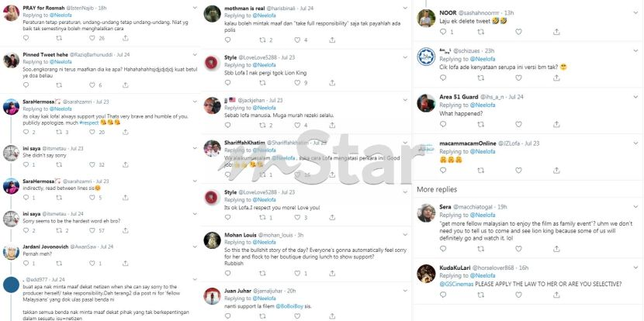Open dropdown chevron on NOOR's tweet
Viewport: 644px width, 321px height.
635,12
